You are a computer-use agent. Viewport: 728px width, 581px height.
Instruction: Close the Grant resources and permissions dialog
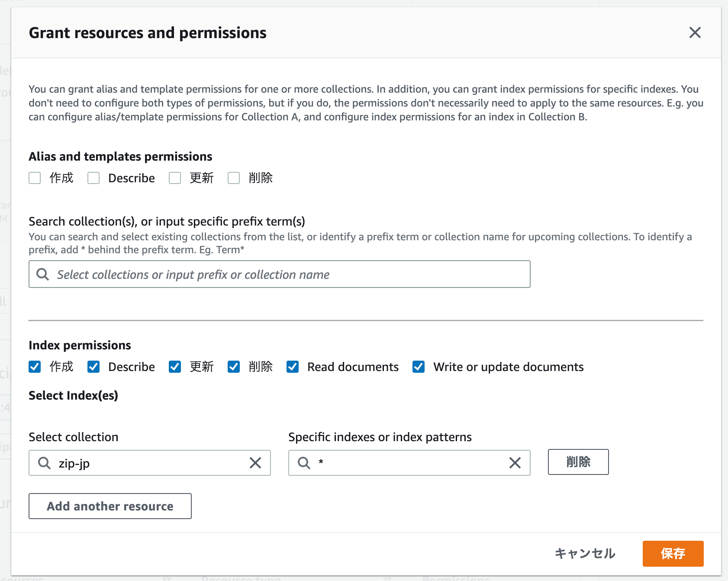[695, 32]
